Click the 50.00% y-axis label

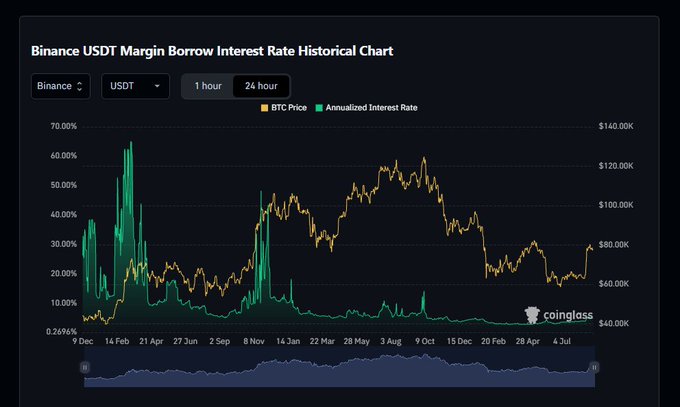coord(63,185)
